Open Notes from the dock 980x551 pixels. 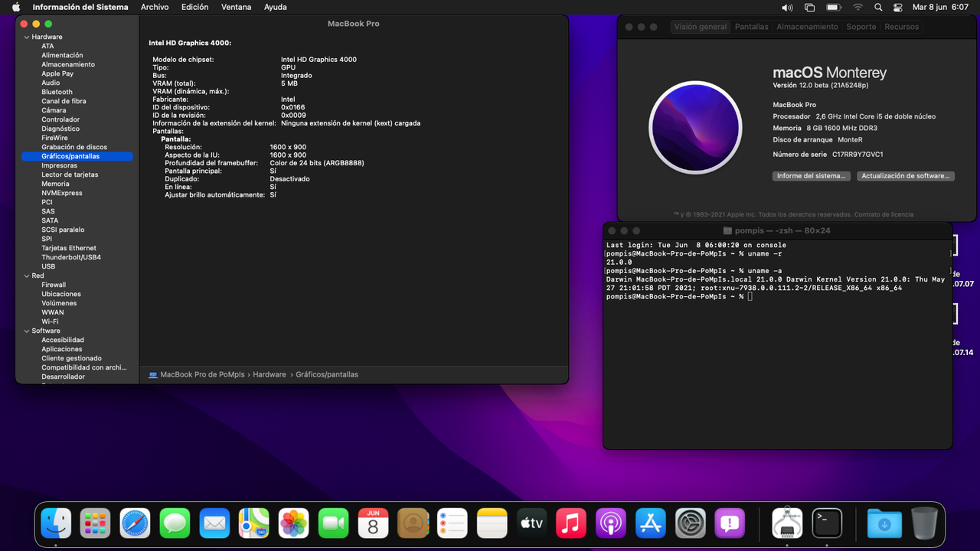click(x=492, y=523)
